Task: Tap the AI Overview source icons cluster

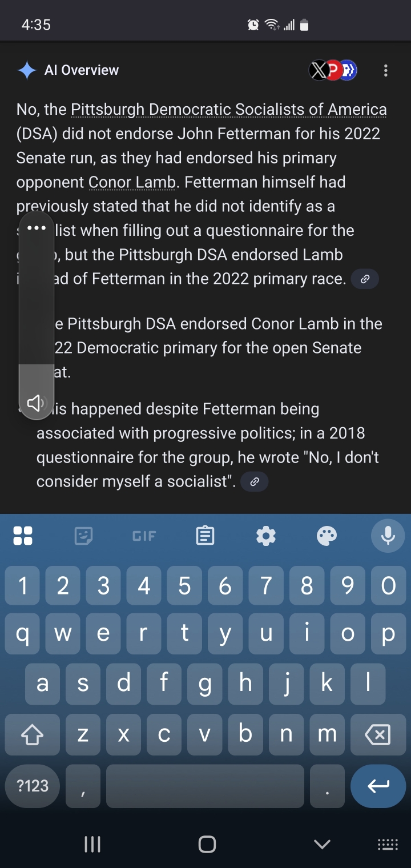Action: pyautogui.click(x=333, y=70)
